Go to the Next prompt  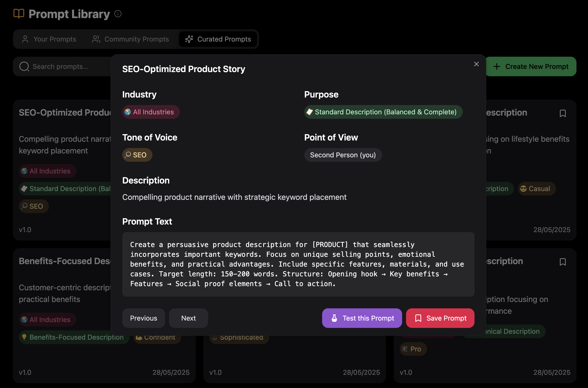(188, 318)
